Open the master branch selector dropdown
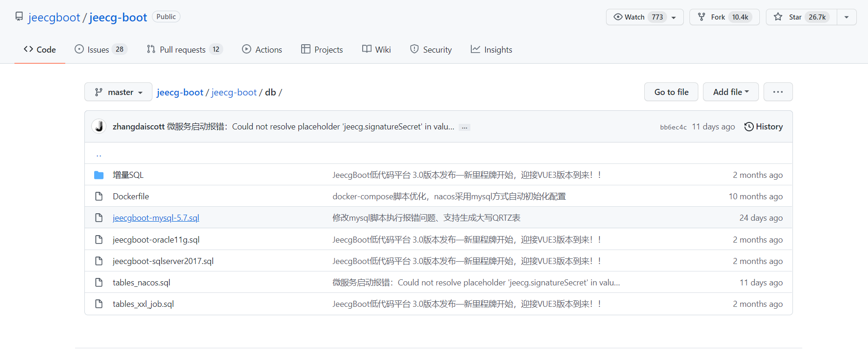The width and height of the screenshot is (868, 352). [x=118, y=92]
